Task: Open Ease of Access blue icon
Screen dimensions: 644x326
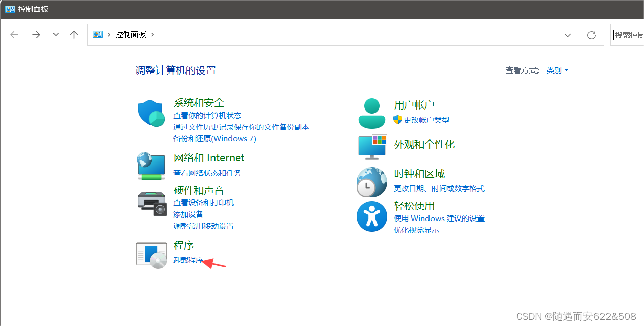Action: click(372, 216)
